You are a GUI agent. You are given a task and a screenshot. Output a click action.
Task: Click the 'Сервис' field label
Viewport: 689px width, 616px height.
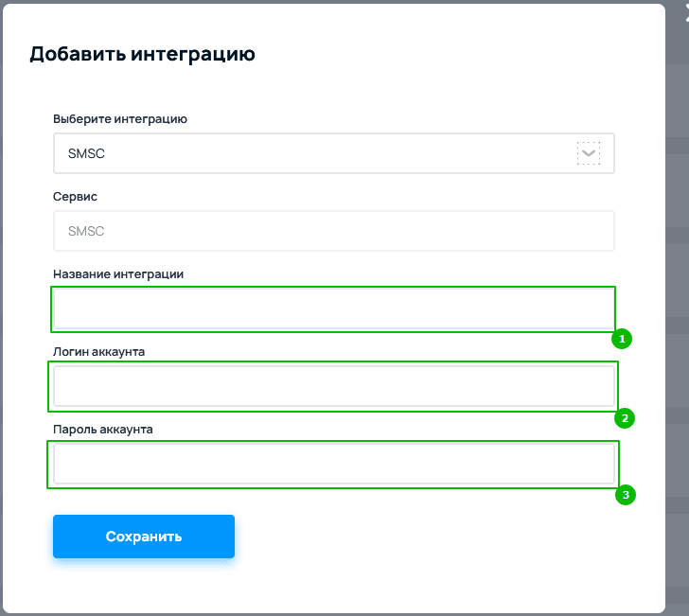pyautogui.click(x=75, y=197)
